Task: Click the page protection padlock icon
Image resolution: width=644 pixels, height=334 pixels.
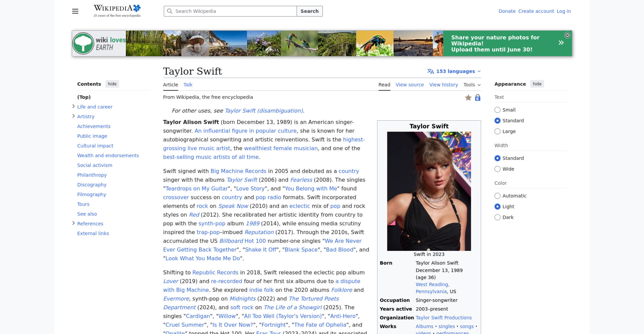Action: pyautogui.click(x=478, y=98)
